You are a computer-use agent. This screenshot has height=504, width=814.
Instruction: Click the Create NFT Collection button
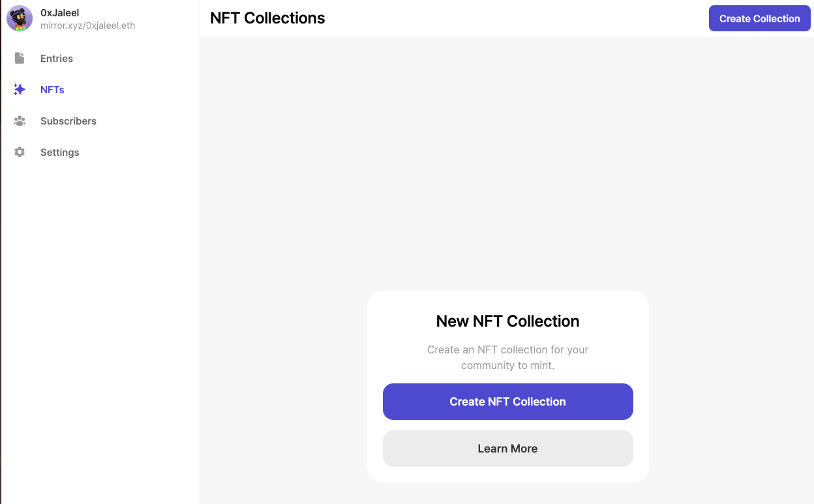[507, 402]
